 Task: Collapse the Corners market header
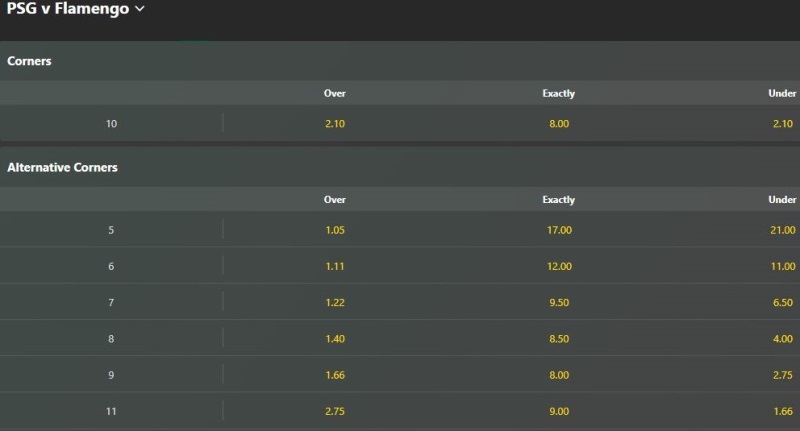coord(30,61)
